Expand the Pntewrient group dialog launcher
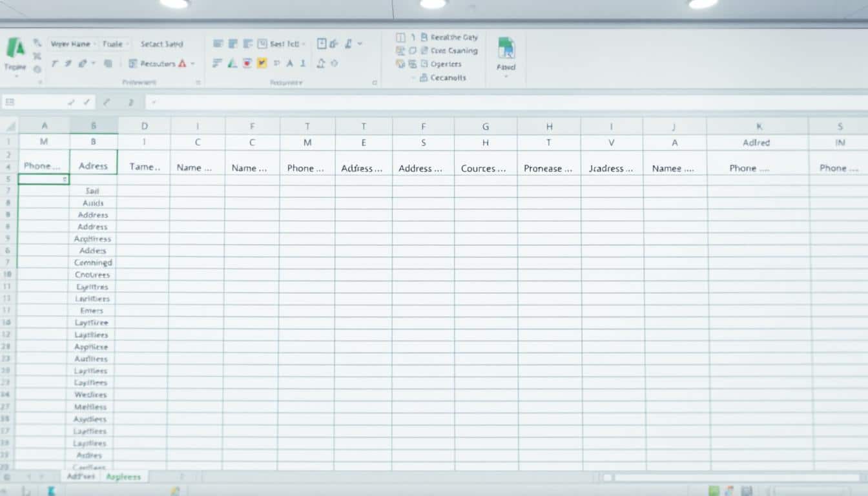 [198, 83]
